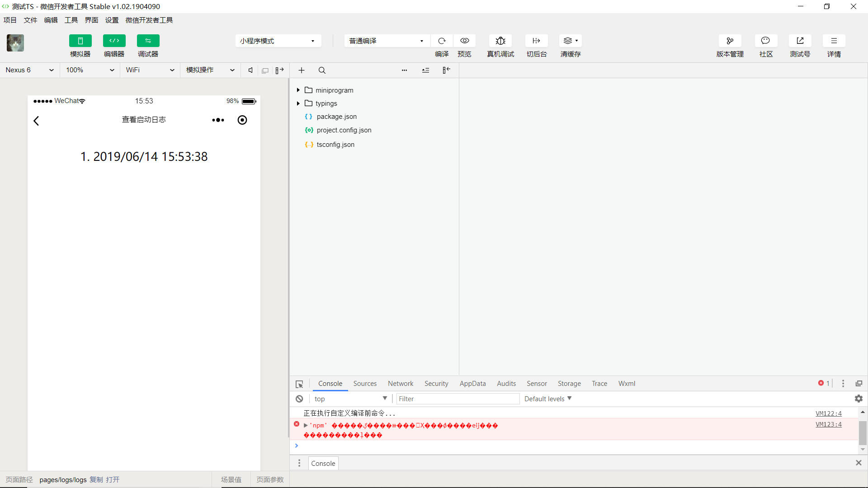
Task: Switch to the Sources tab
Action: click(365, 383)
